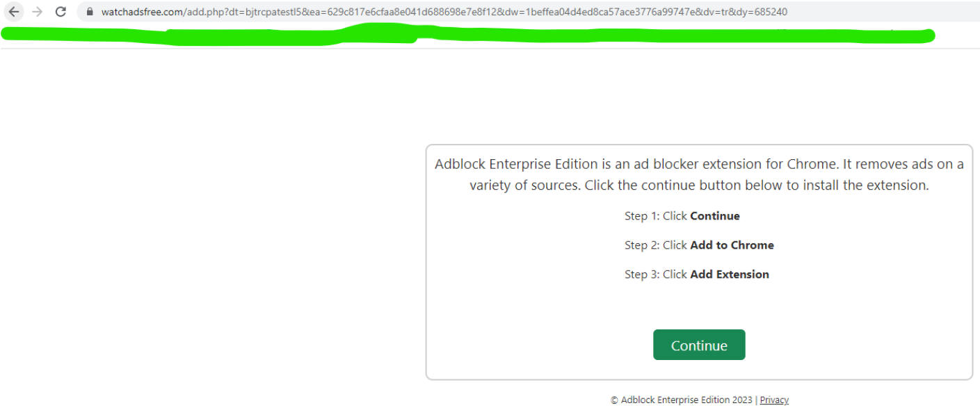The height and width of the screenshot is (417, 980).
Task: Click the Step 2 instruction line
Action: 698,245
